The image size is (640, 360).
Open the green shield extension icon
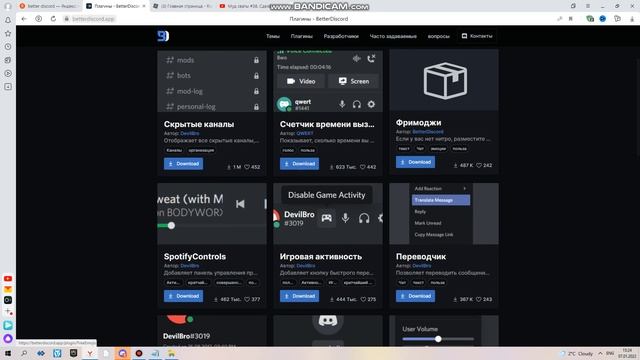(590, 19)
